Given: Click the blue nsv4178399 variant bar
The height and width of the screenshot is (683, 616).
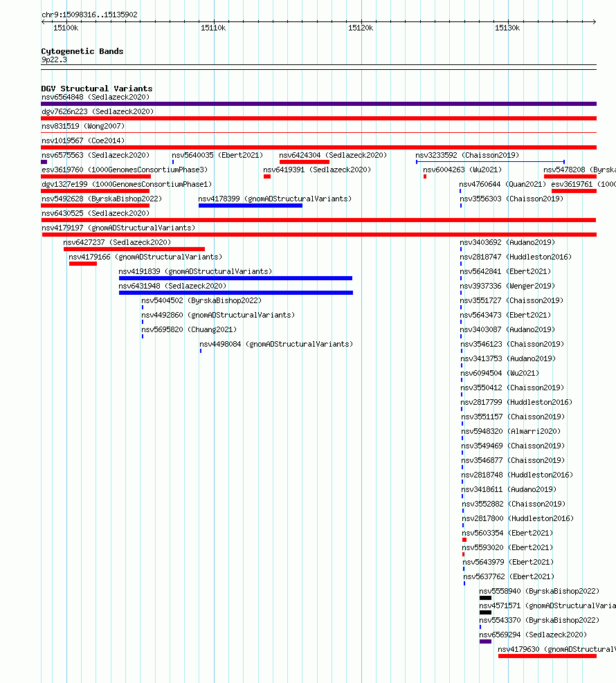Looking at the screenshot, I should click(x=251, y=206).
